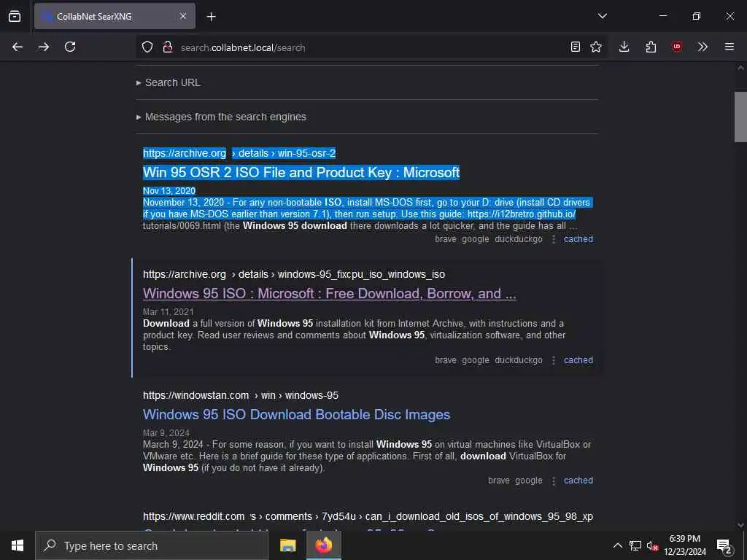This screenshot has height=560, width=747.
Task: Open Win 95 OSR 2 ISO File result
Action: coord(301,172)
